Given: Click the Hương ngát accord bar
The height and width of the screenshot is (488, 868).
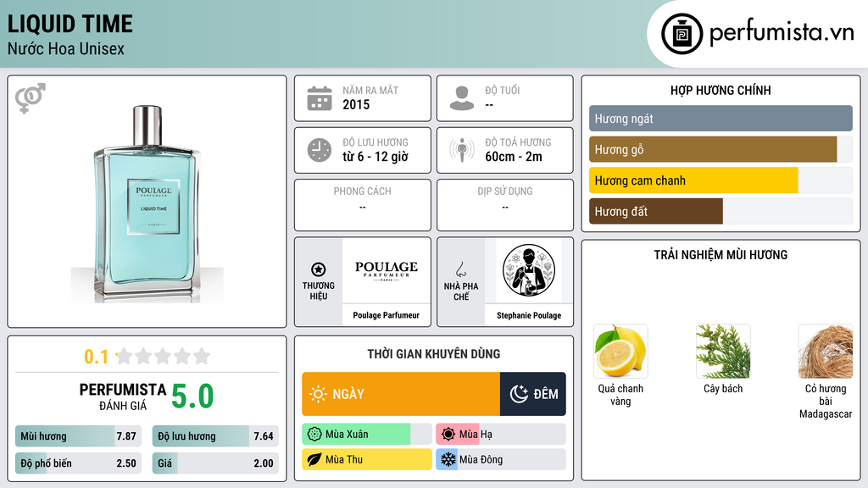Looking at the screenshot, I should (x=721, y=119).
